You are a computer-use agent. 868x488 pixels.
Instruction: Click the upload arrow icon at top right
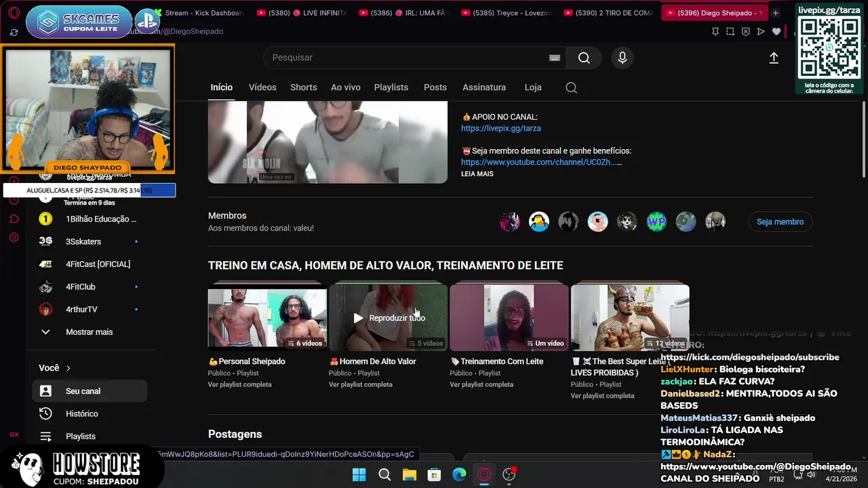click(774, 58)
